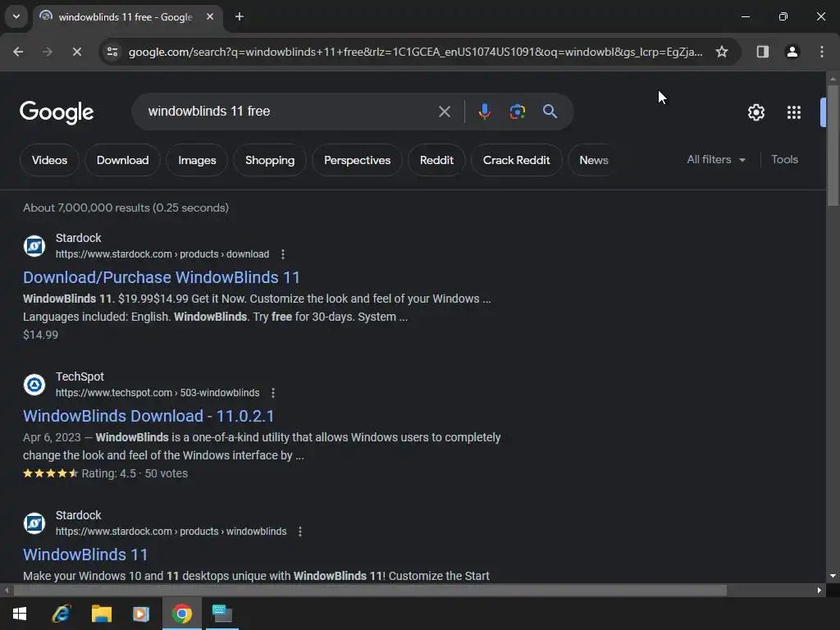The width and height of the screenshot is (840, 630).
Task: Click the techspot.com 503-windowblinds URL text
Action: click(x=157, y=393)
